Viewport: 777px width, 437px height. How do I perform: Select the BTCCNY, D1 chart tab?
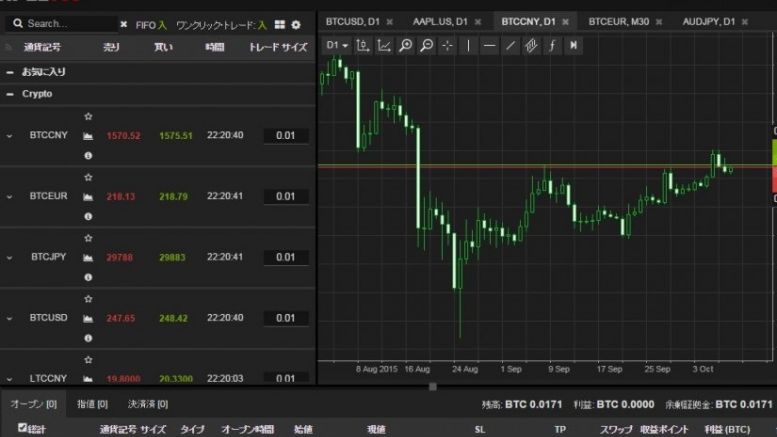point(528,22)
